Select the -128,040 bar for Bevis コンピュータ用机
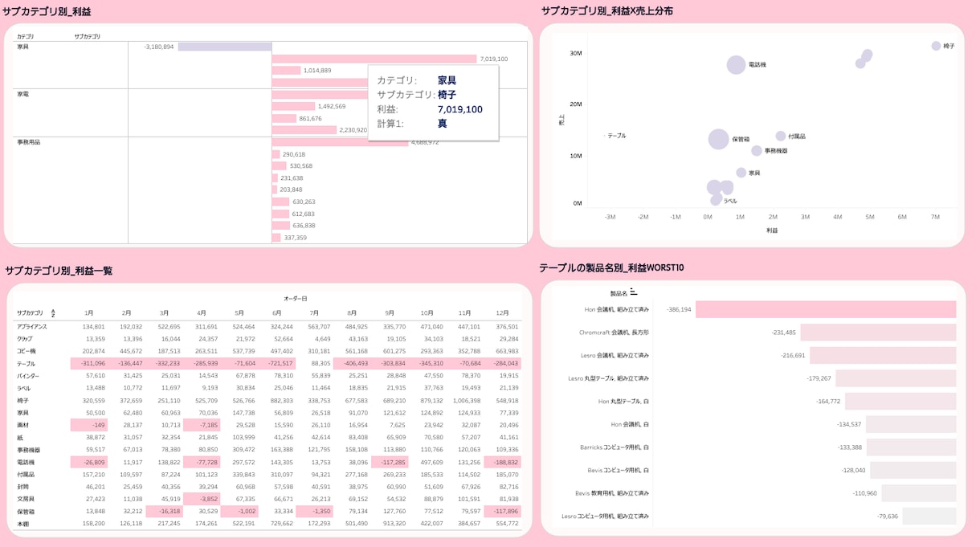 click(913, 470)
